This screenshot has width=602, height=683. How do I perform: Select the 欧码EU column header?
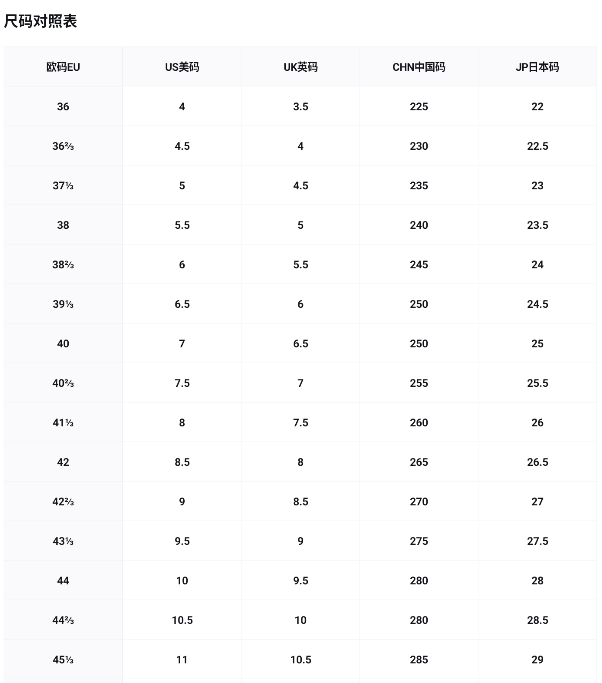(x=63, y=67)
